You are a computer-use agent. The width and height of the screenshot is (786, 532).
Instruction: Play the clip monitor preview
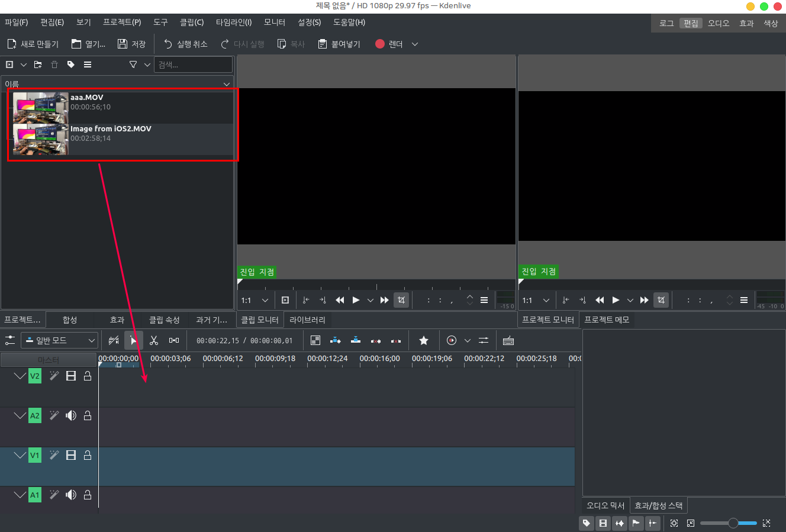(356, 300)
